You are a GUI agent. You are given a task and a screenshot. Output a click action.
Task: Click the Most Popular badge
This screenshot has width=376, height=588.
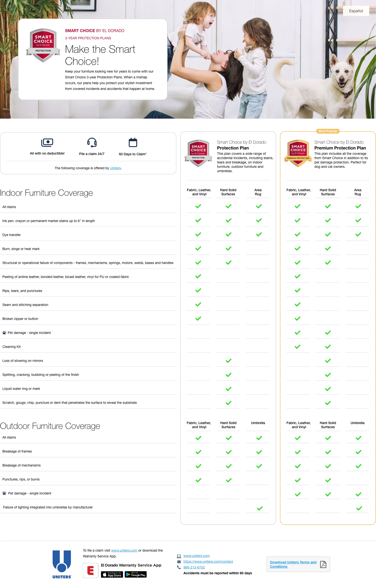(x=328, y=131)
